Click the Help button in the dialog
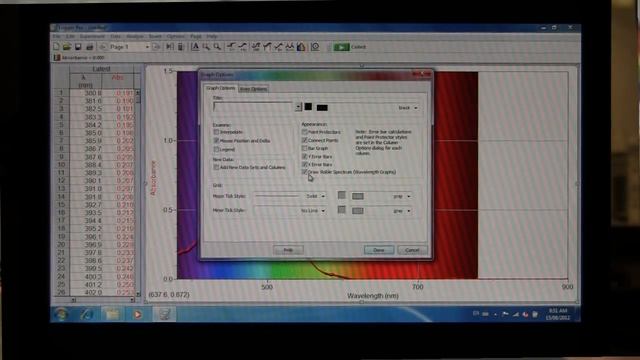The width and height of the screenshot is (640, 360). (288, 250)
